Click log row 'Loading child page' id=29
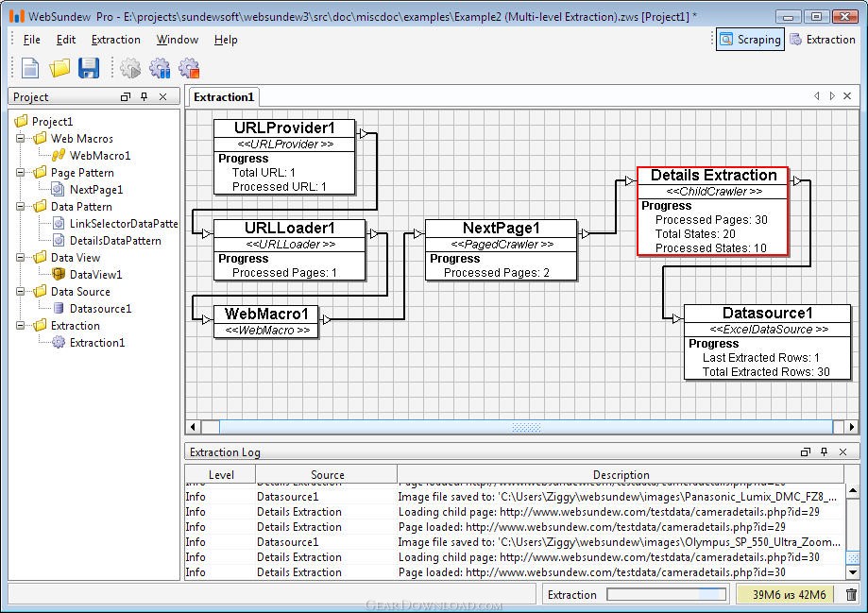Screen dimensions: 868x613 pos(515,512)
